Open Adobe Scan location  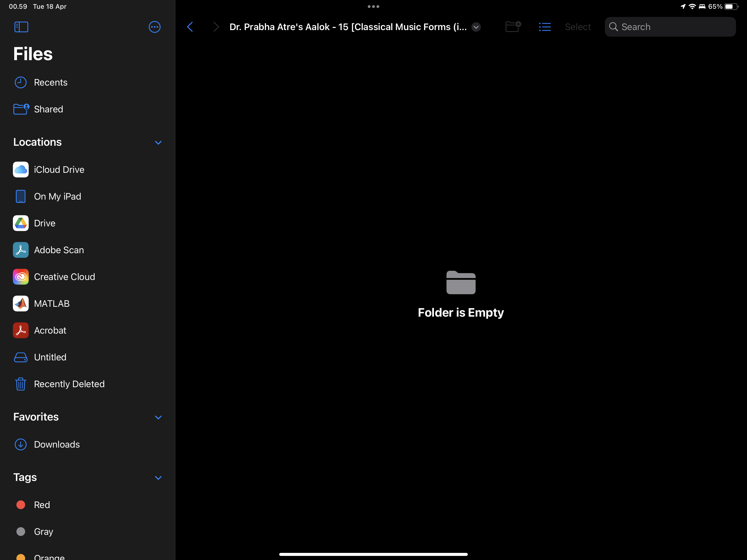59,250
